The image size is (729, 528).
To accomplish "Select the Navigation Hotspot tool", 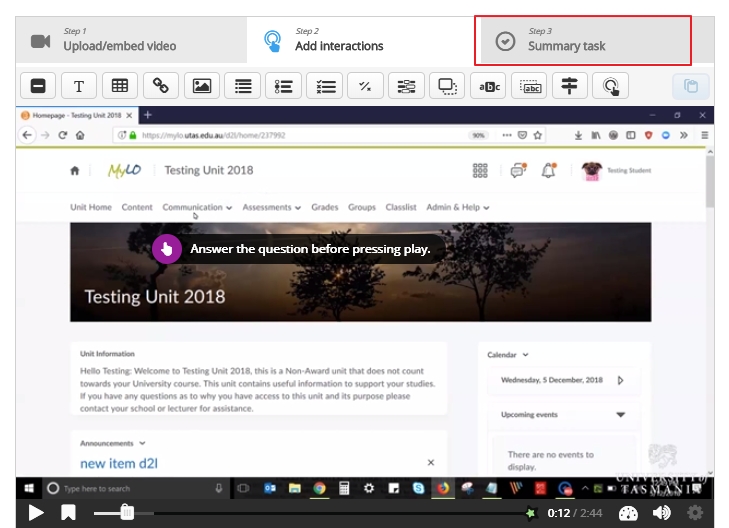I will pyautogui.click(x=611, y=86).
